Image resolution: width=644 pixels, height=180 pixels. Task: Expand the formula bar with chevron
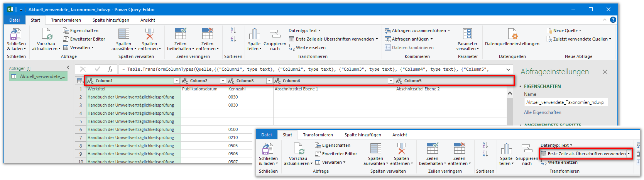click(509, 70)
